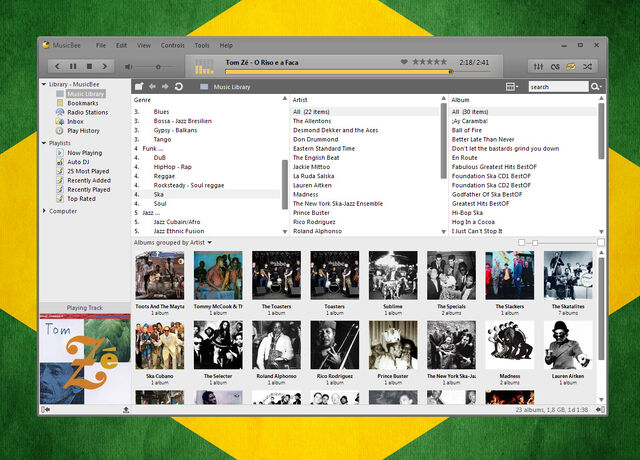Open the Now Playing playlist
This screenshot has height=460, width=640.
tap(84, 153)
